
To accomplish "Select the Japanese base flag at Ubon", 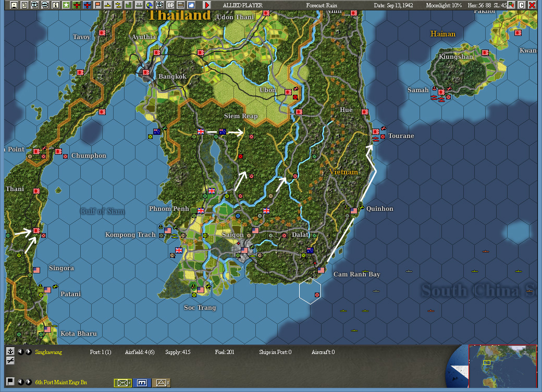I will pyautogui.click(x=288, y=92).
